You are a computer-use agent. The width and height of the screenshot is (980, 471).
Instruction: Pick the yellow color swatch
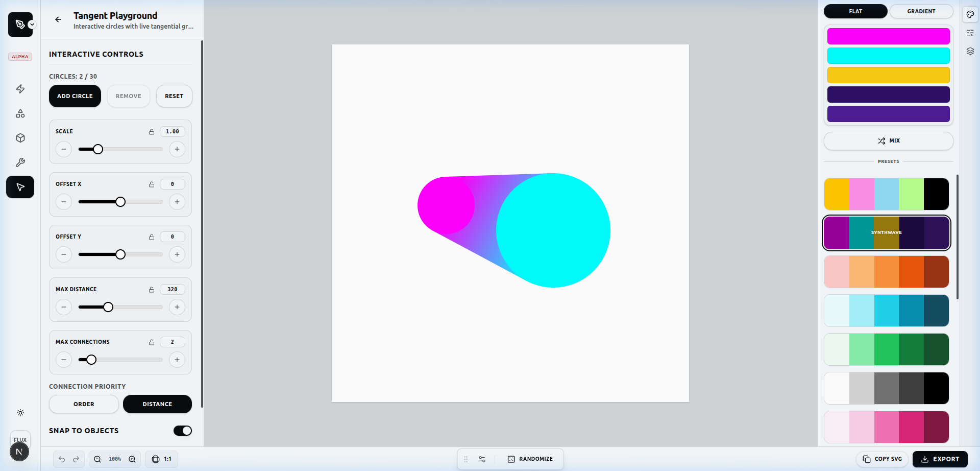click(888, 75)
